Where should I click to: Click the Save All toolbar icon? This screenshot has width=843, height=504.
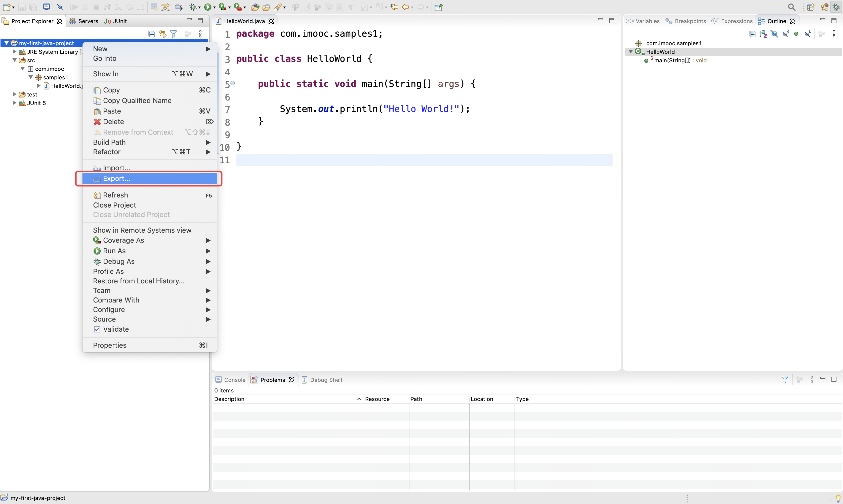(33, 7)
